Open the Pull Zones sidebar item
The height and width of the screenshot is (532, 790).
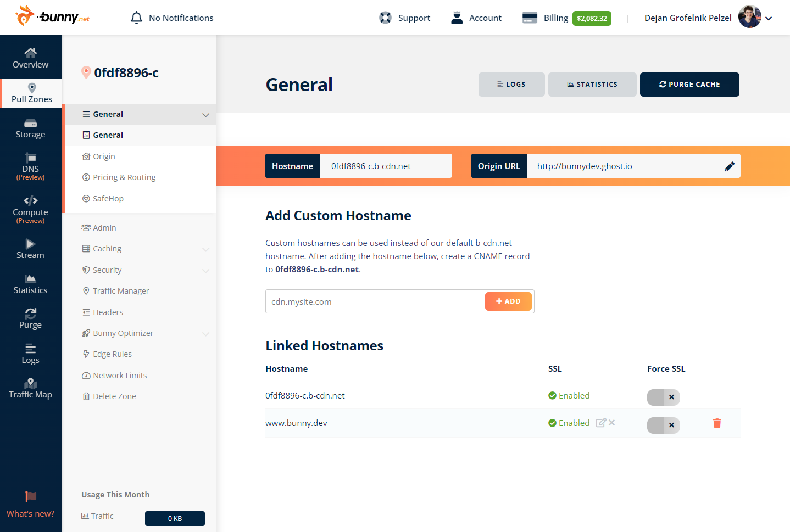tap(32, 93)
